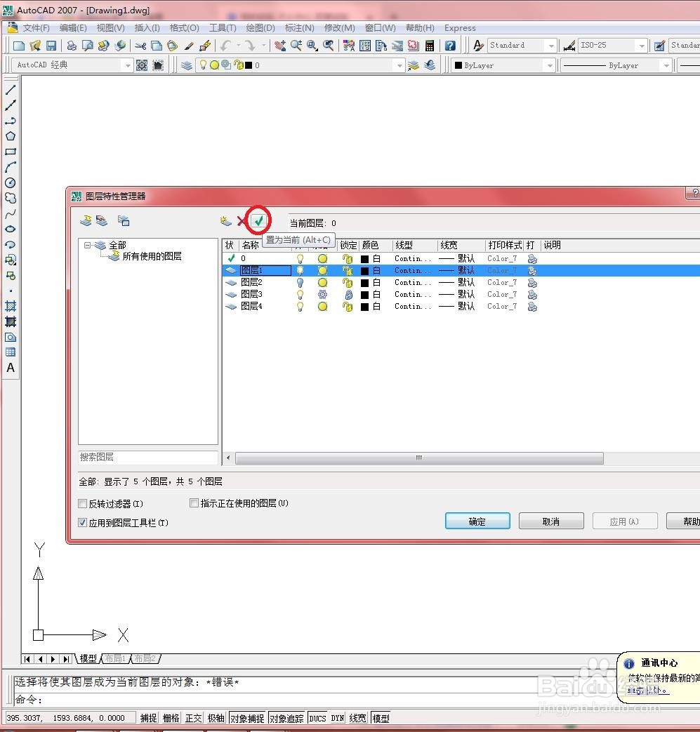Open the redo history dropdown arrow
700x732 pixels.
[263, 46]
